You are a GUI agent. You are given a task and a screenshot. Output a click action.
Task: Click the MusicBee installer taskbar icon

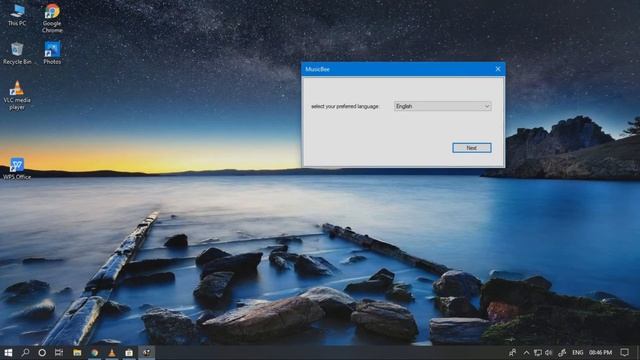point(147,352)
